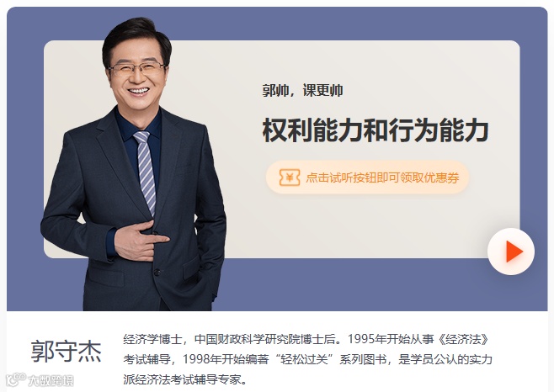Click the watermark smiley logo icon
The width and height of the screenshot is (554, 392).
click(15, 379)
